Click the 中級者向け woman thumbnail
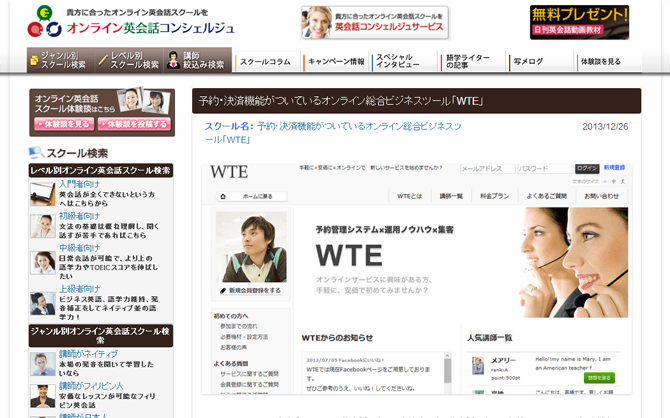Image resolution: width=670 pixels, height=418 pixels. click(x=43, y=262)
